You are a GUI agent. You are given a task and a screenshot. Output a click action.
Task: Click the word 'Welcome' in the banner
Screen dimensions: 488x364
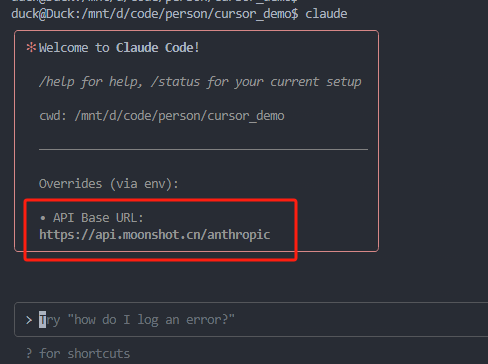click(64, 48)
